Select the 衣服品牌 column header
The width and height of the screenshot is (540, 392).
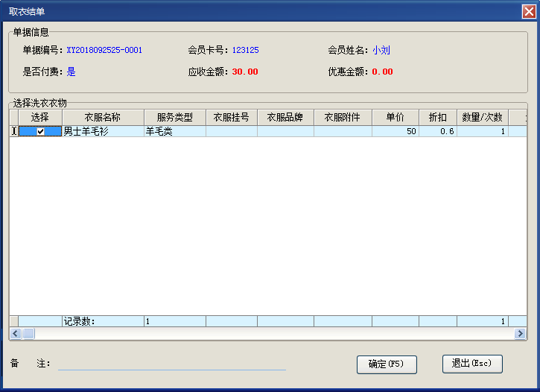pos(285,118)
